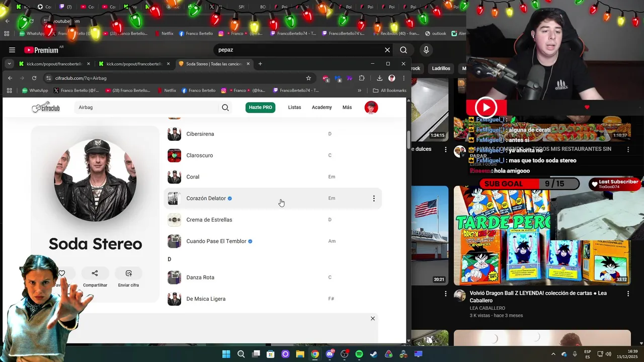This screenshot has height=362, width=644.
Task: Open the song Danza Rota
Action: (200, 278)
